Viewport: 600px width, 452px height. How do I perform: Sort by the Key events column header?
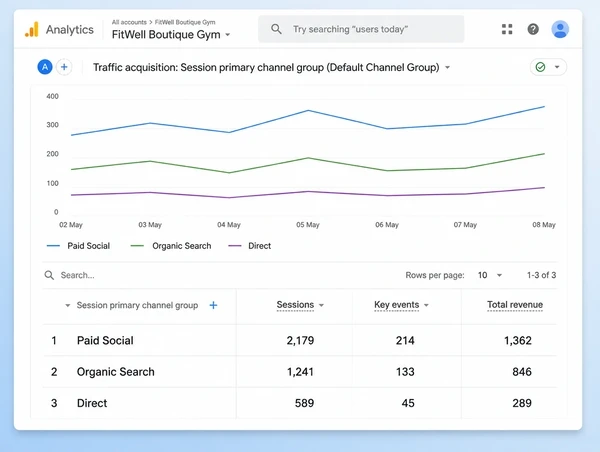(x=396, y=305)
